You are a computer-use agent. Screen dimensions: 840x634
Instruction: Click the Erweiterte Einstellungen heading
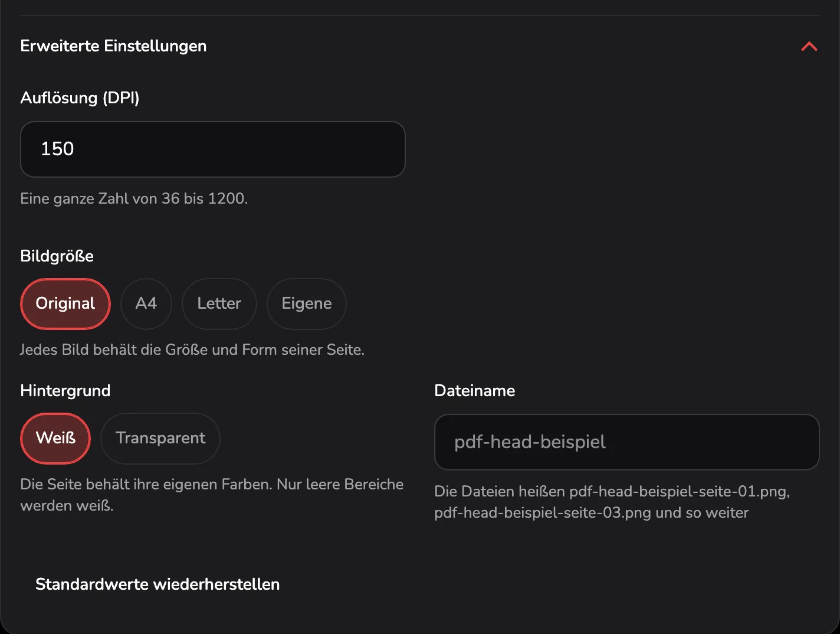click(x=113, y=46)
